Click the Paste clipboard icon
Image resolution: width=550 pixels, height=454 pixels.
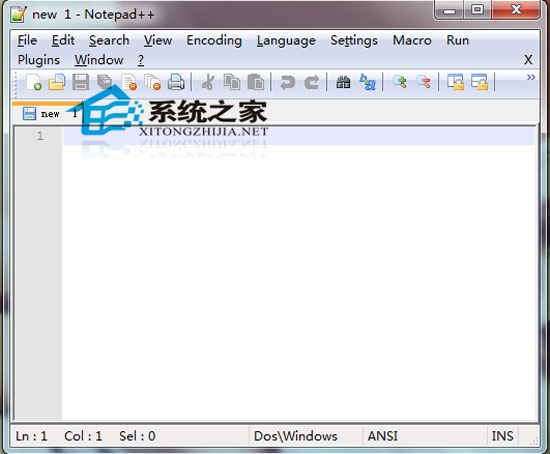pyautogui.click(x=256, y=82)
